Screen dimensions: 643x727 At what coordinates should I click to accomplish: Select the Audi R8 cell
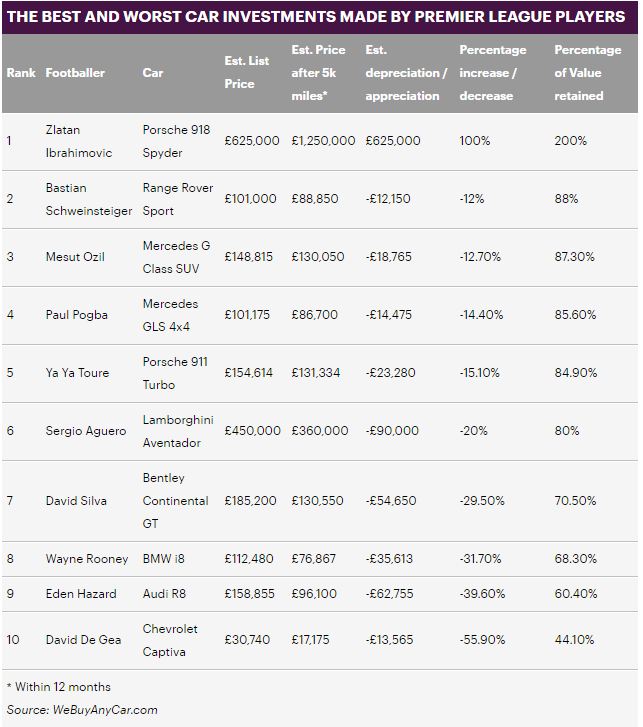164,593
